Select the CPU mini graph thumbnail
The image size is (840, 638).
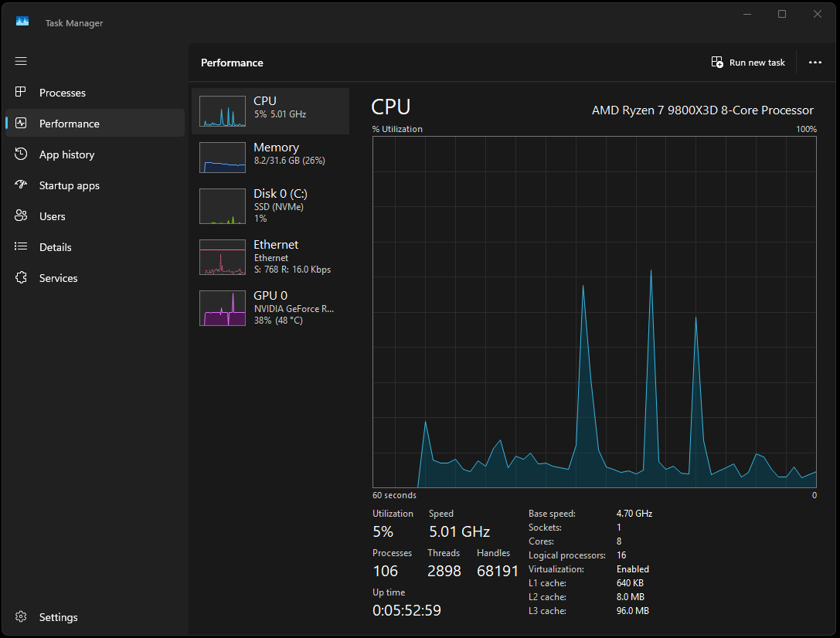(223, 111)
